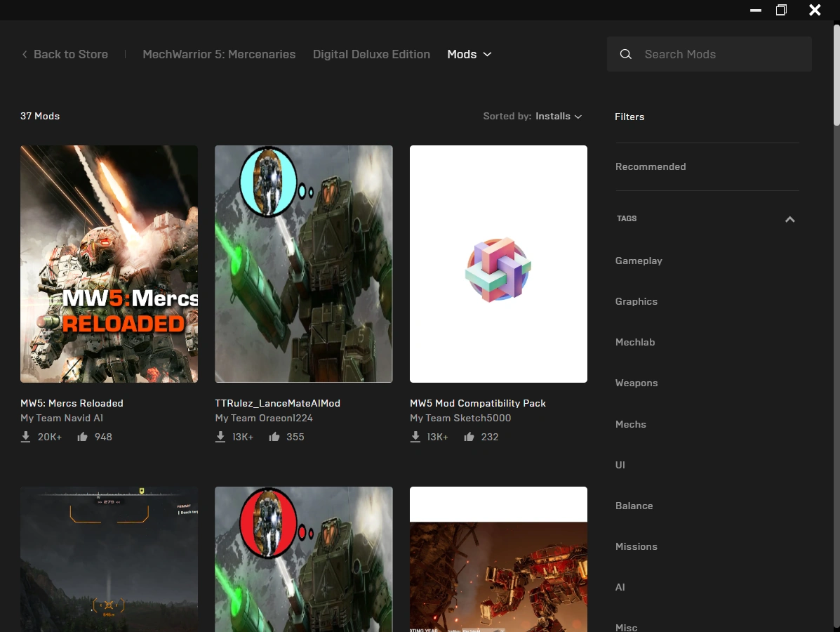840x632 pixels.
Task: Click thumbs-up icon for MW5: Mercs Reloaded
Action: pos(82,436)
